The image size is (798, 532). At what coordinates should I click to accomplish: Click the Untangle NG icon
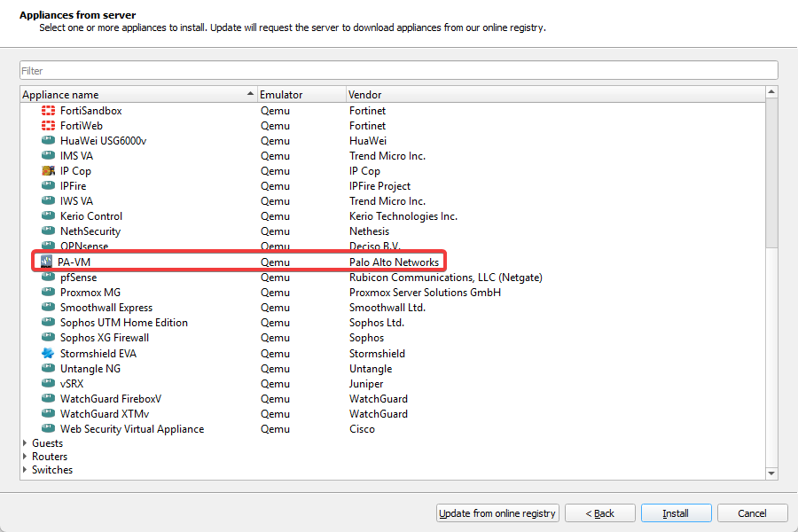(49, 369)
